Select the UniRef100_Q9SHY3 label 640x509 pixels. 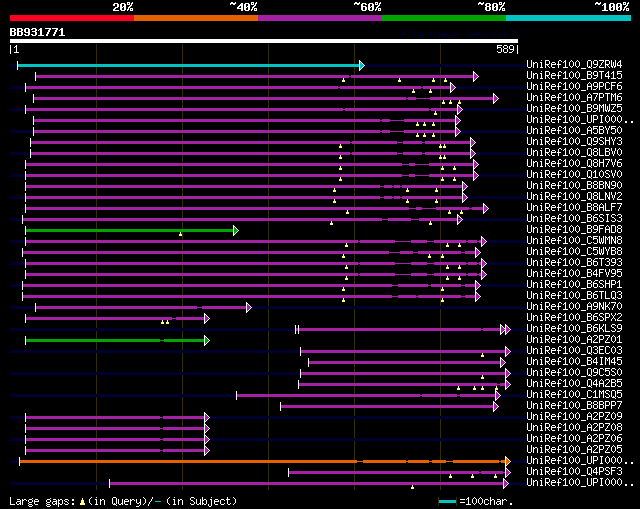point(574,141)
